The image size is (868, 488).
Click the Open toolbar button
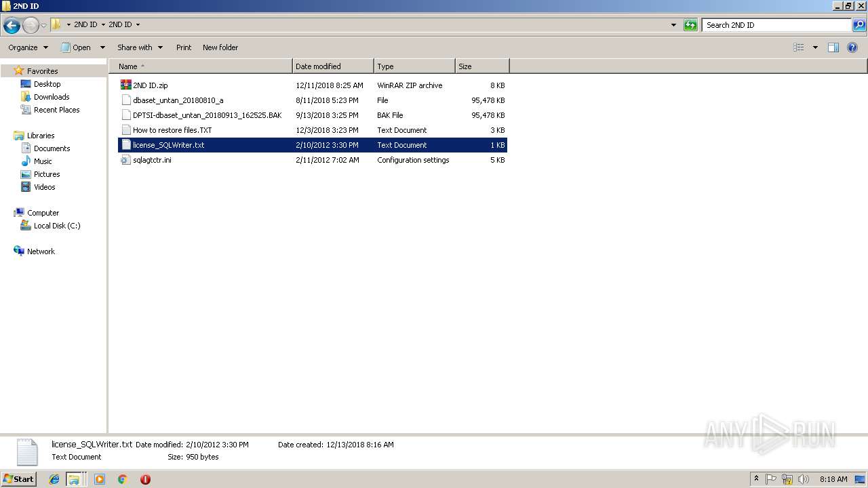coord(76,47)
